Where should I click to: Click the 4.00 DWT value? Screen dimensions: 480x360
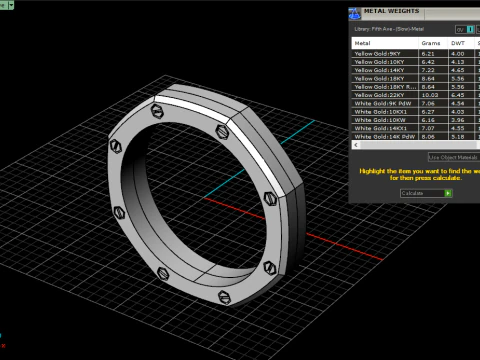(458, 54)
